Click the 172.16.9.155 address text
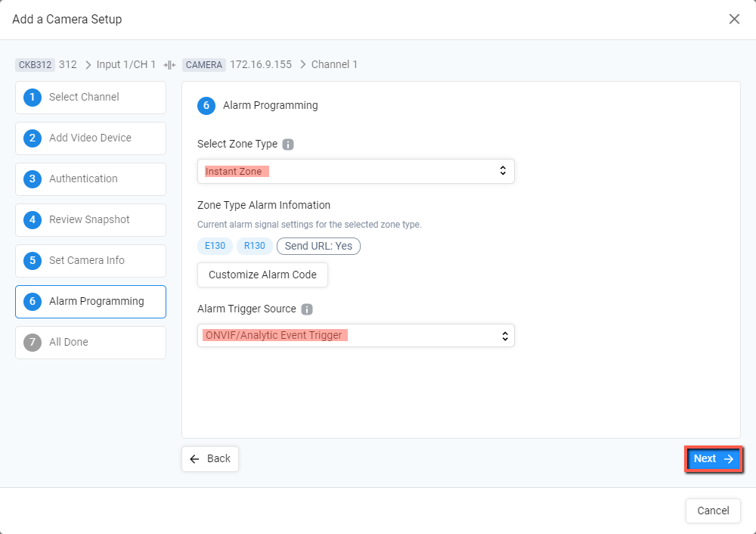 coord(261,64)
